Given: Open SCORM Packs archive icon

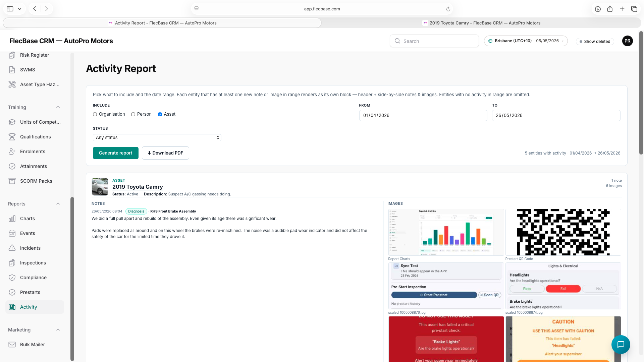Looking at the screenshot, I should pos(12,181).
